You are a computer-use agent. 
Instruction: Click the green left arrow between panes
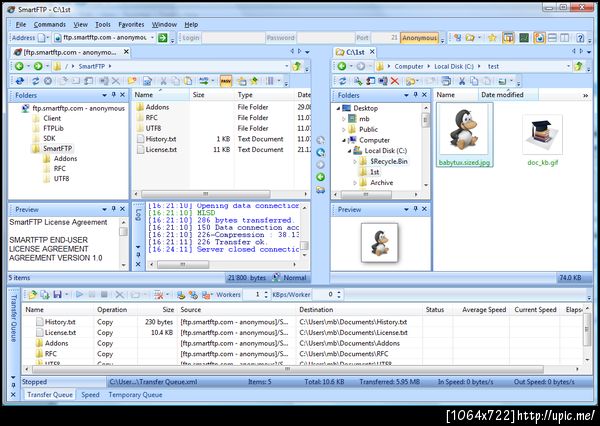tap(321, 177)
